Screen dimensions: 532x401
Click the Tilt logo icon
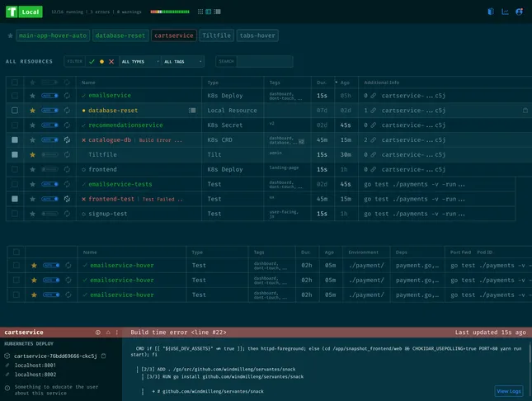[x=12, y=12]
